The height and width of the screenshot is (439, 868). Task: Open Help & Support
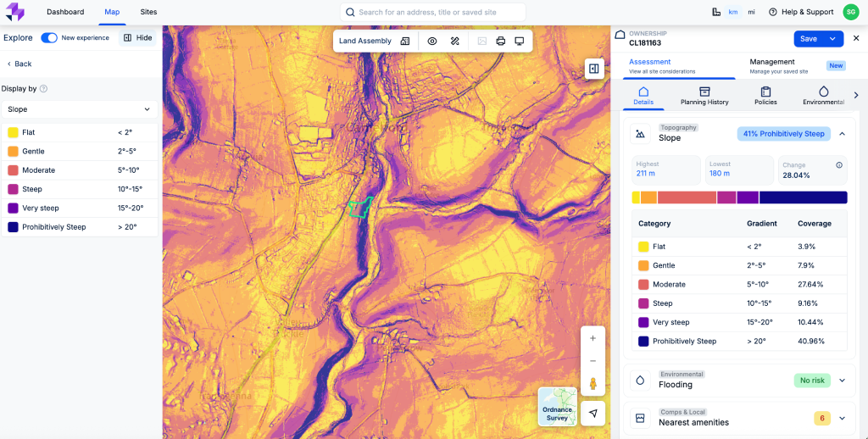coord(801,12)
